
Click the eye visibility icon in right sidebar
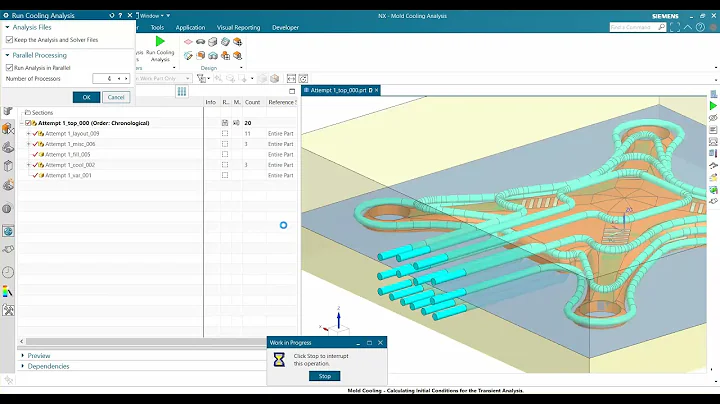pos(713,118)
